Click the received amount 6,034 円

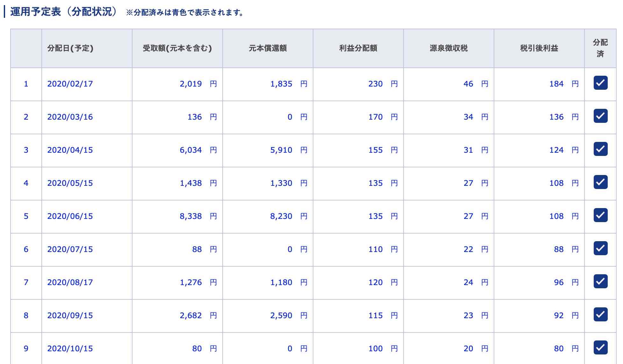[x=198, y=150]
